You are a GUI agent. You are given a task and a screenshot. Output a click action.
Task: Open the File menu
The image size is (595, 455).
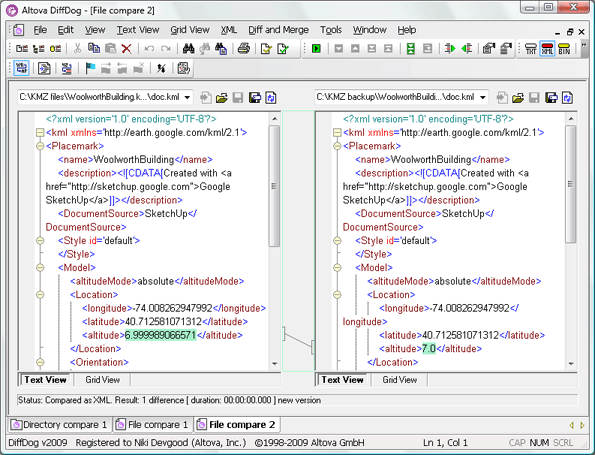pos(40,30)
